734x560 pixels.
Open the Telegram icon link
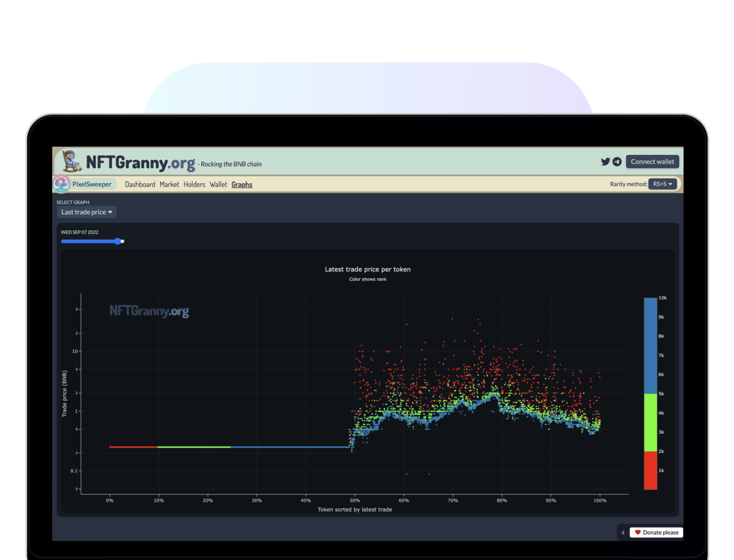617,162
